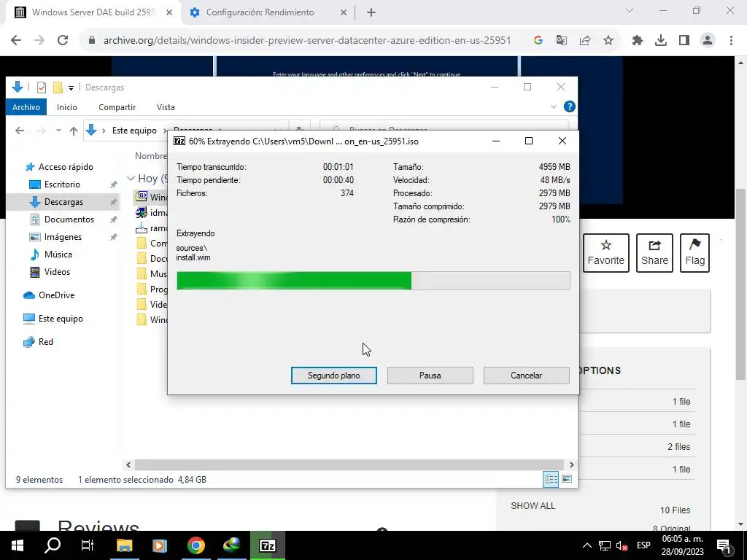Image resolution: width=747 pixels, height=560 pixels.
Task: Click Share button on archive.org
Action: tap(654, 253)
